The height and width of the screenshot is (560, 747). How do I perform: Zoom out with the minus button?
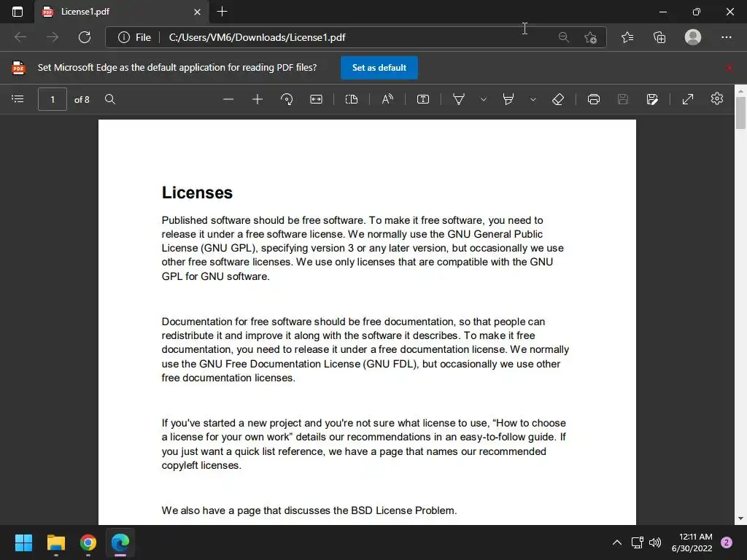click(228, 99)
